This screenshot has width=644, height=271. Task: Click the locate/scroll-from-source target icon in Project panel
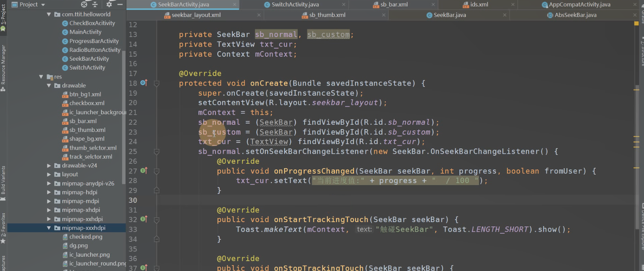84,4
